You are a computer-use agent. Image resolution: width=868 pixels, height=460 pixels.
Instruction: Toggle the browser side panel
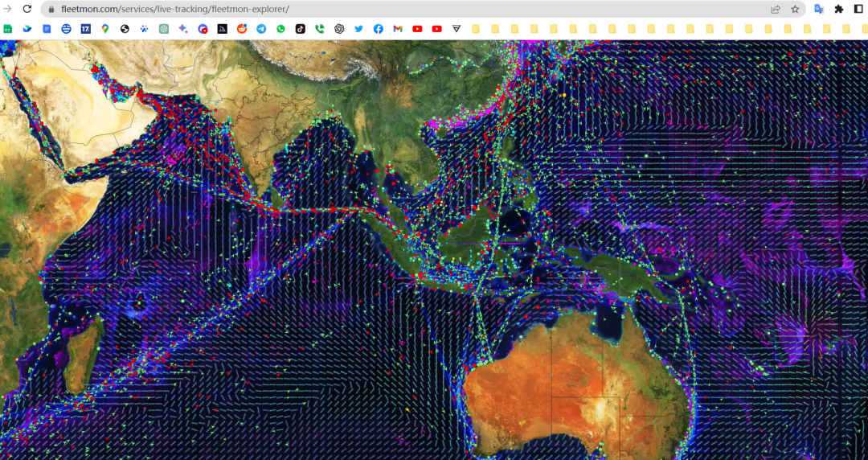(858, 10)
